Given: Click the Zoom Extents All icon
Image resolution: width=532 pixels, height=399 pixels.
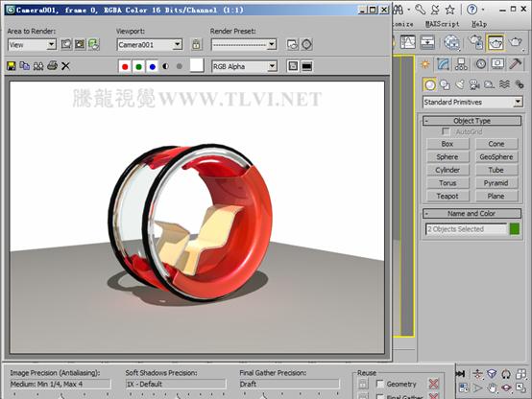Looking at the screenshot, I should point(520,374).
